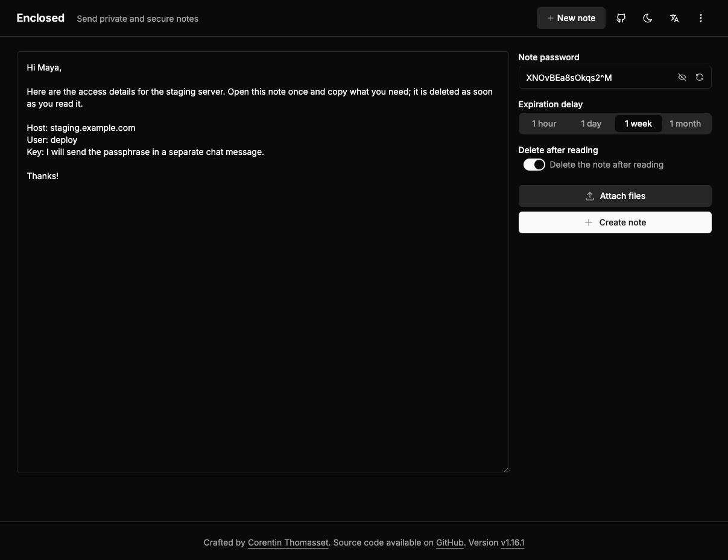Open the GitHub source code footer link
This screenshot has height=560, width=728.
pyautogui.click(x=450, y=543)
